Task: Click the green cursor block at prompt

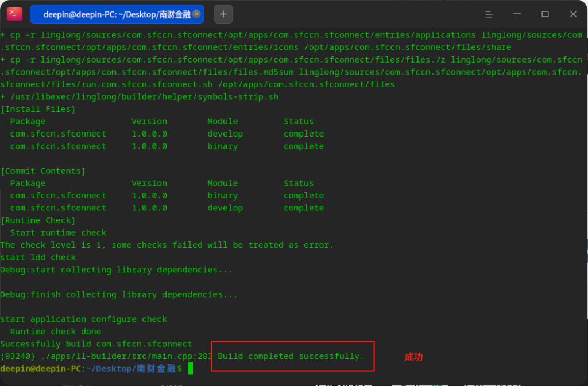Action: pyautogui.click(x=191, y=368)
